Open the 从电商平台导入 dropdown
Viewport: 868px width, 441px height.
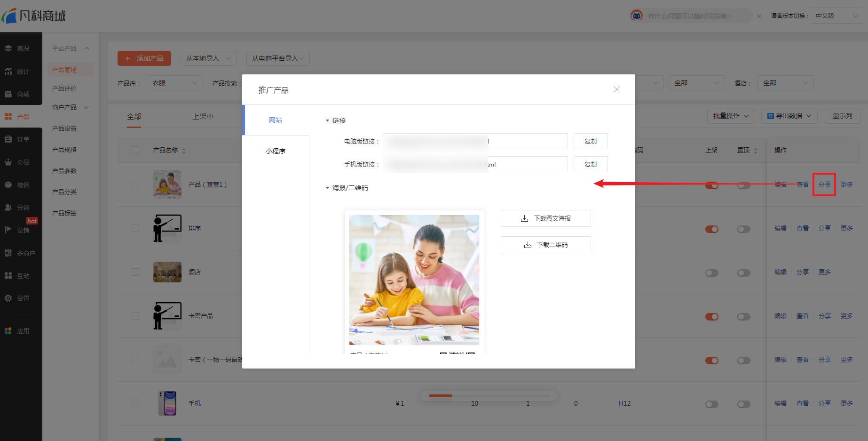(x=278, y=58)
